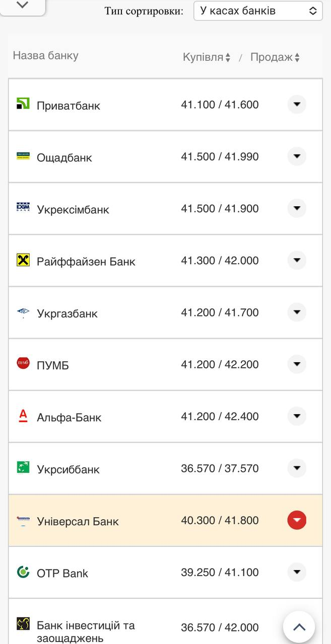Expand Приватбанк rate details

coord(297,105)
